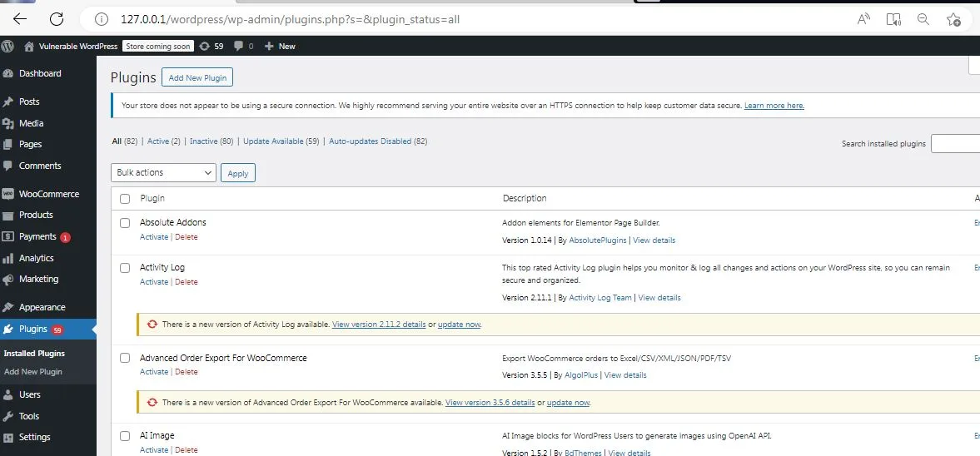
Task: Go back using the browser back arrow
Action: click(x=20, y=18)
